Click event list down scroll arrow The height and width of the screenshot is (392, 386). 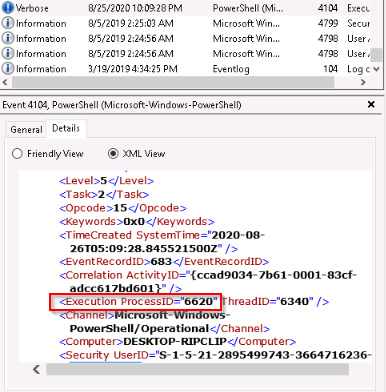click(376, 69)
